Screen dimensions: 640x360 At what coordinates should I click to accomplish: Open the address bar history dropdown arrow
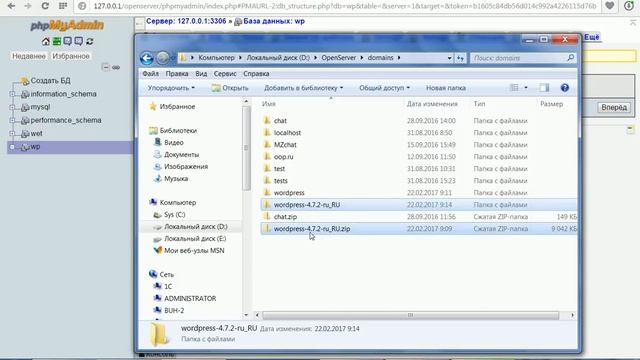[449, 58]
